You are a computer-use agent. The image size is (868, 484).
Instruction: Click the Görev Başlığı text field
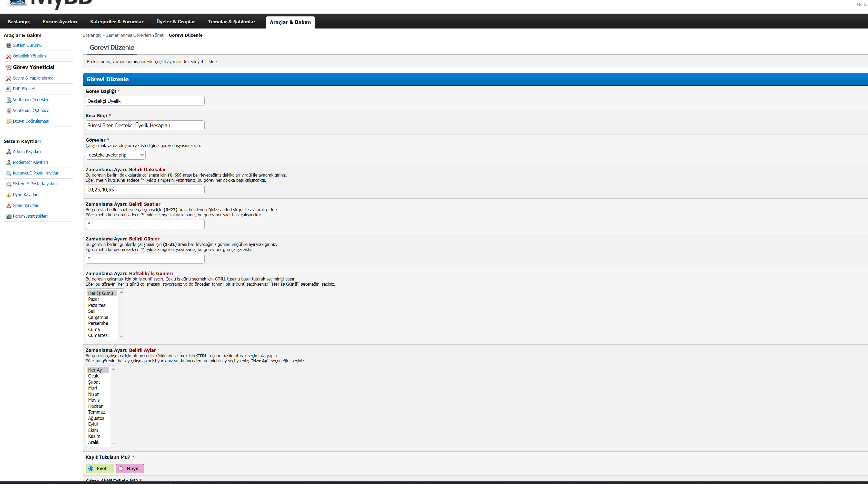point(145,101)
